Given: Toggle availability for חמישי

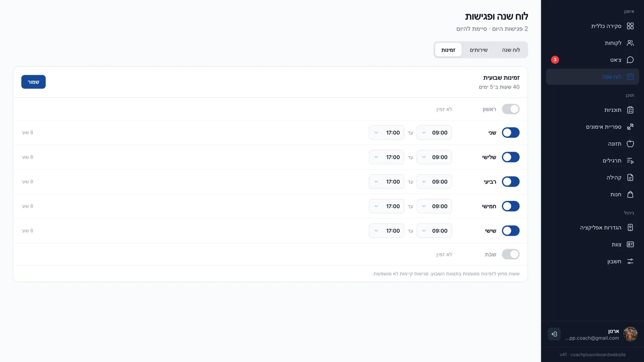Looking at the screenshot, I should (x=511, y=206).
